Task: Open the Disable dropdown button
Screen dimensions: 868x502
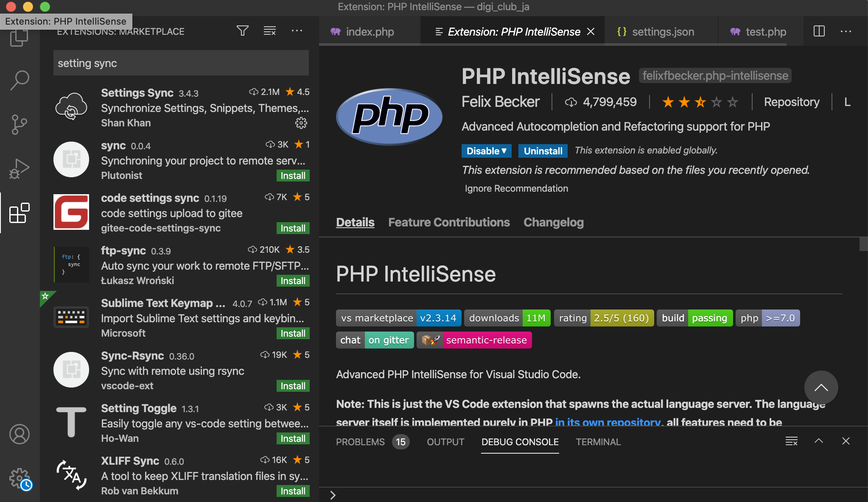Action: pyautogui.click(x=486, y=151)
